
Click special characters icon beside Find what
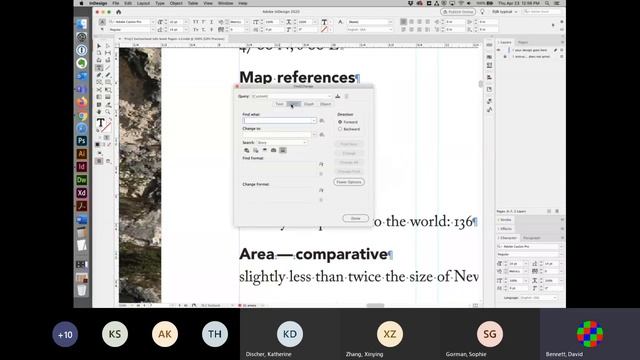[322, 121]
